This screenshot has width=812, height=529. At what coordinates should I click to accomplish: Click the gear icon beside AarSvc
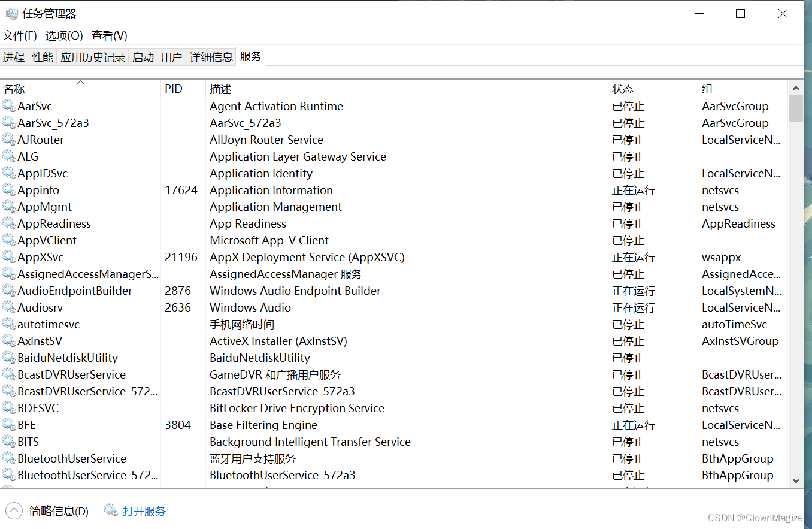[8, 106]
